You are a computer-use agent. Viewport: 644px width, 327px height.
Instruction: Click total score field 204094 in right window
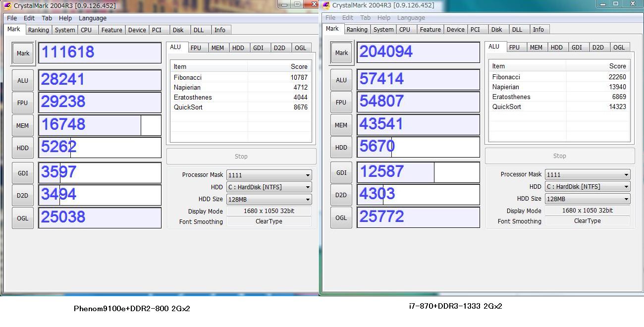coord(419,53)
